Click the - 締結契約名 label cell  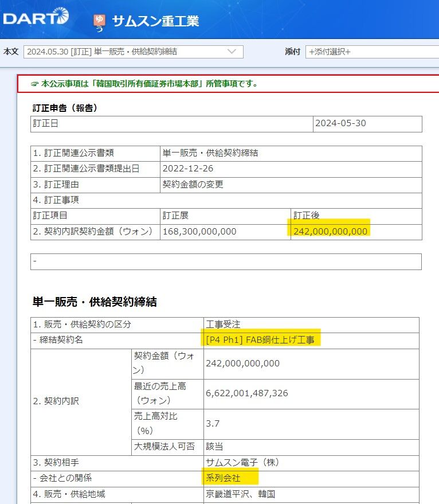coord(117,341)
